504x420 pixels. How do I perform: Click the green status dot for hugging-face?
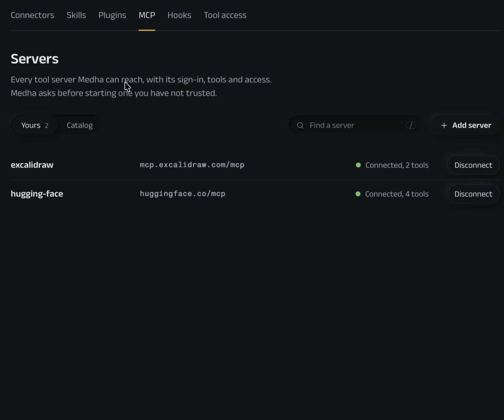[358, 194]
